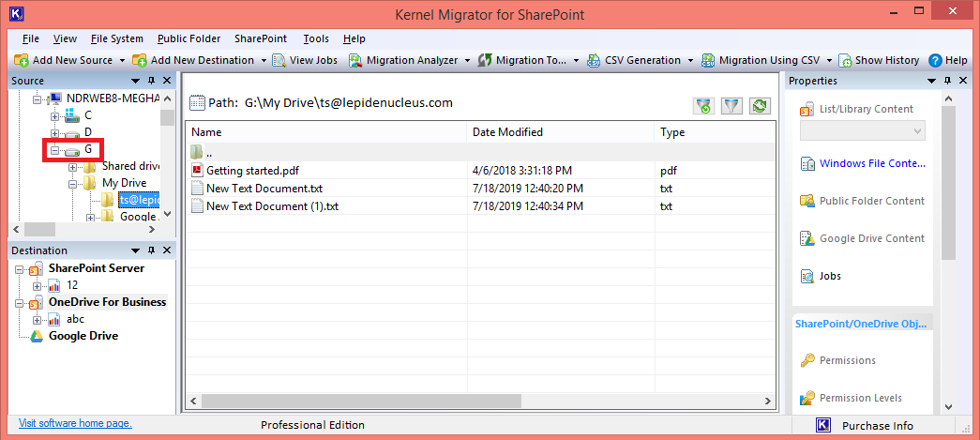This screenshot has height=440, width=980.
Task: Click Purchase Info button
Action: (x=878, y=426)
